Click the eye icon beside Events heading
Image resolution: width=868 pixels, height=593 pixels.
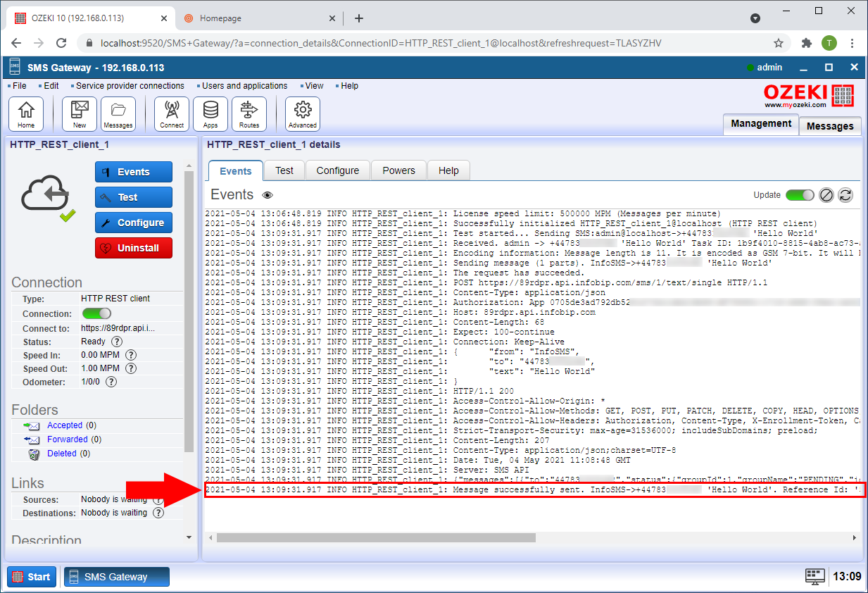click(268, 195)
